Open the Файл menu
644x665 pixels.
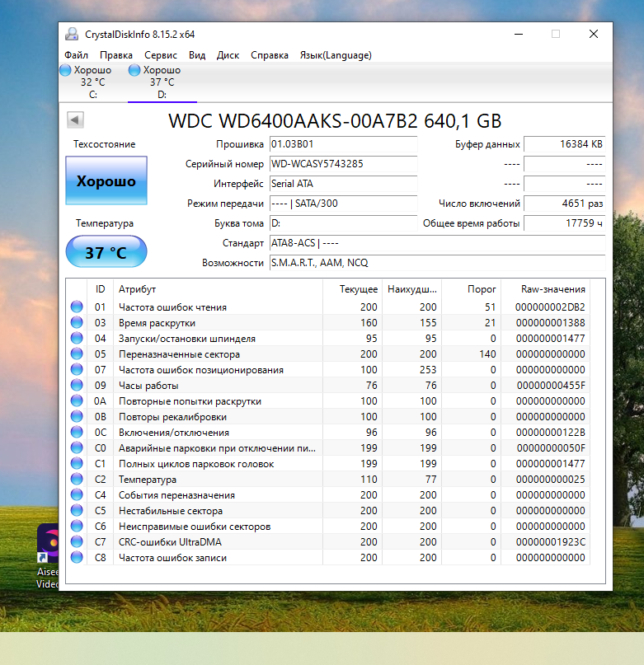(x=77, y=55)
